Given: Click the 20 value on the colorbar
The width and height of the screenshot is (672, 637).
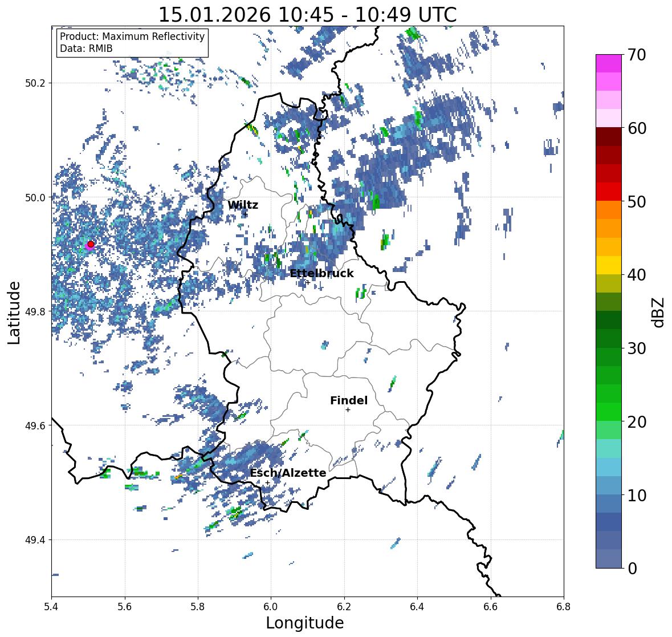Looking at the screenshot, I should 637,422.
